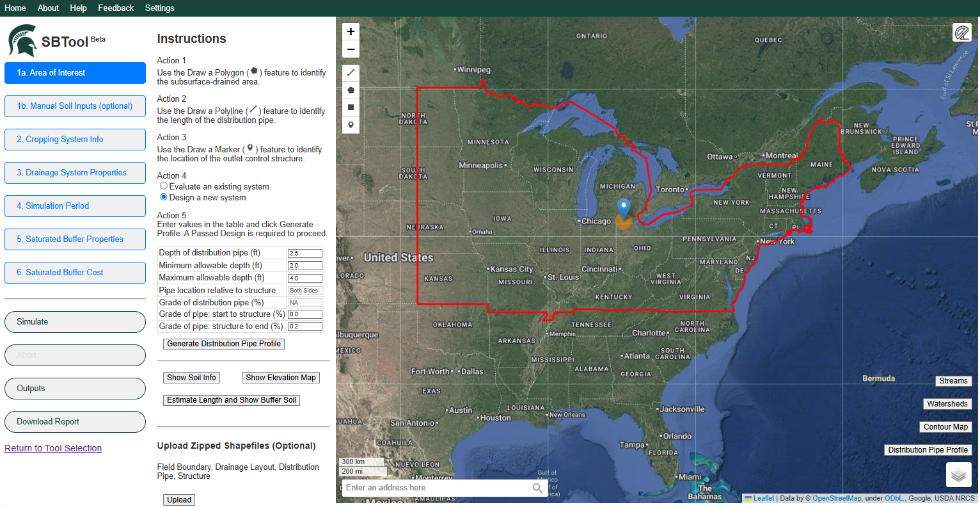Select the Draw a Polyline tool
Image resolution: width=980 pixels, height=507 pixels.
pyautogui.click(x=351, y=72)
